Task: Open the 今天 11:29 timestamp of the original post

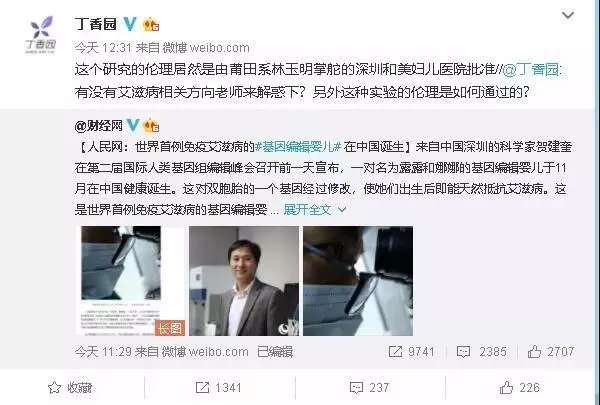Action: point(103,351)
